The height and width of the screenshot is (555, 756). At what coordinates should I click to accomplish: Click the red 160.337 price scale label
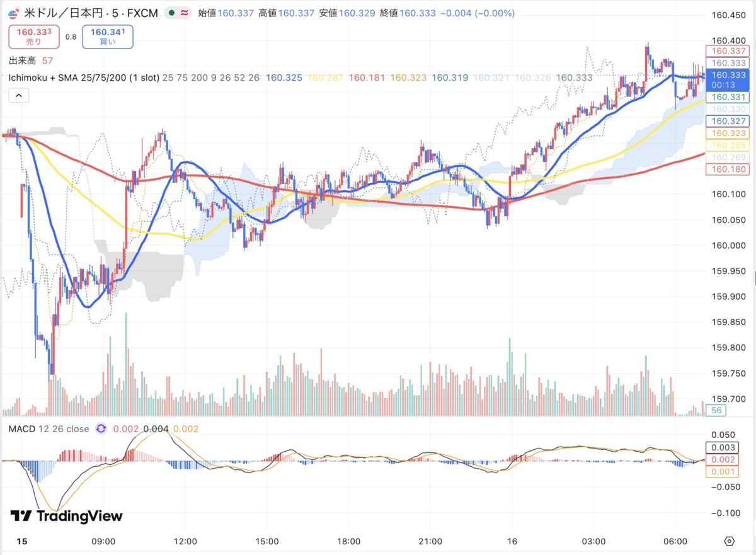pyautogui.click(x=728, y=51)
